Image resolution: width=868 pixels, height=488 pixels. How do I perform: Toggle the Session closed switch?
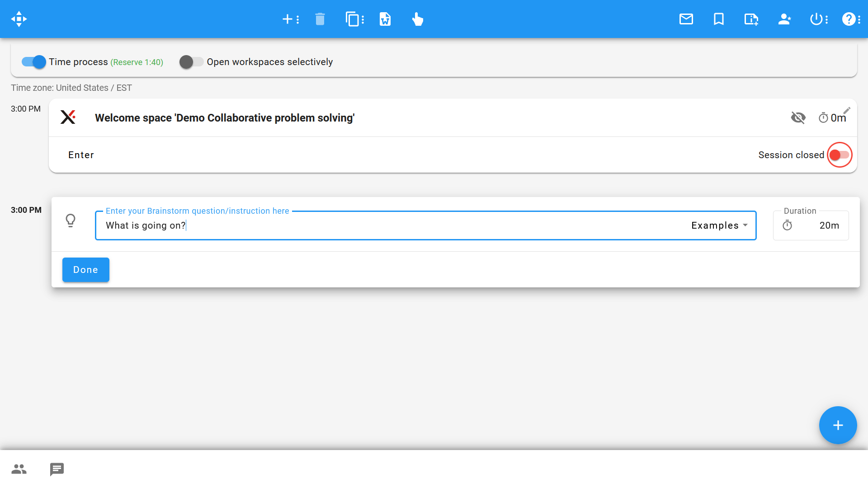(x=840, y=155)
